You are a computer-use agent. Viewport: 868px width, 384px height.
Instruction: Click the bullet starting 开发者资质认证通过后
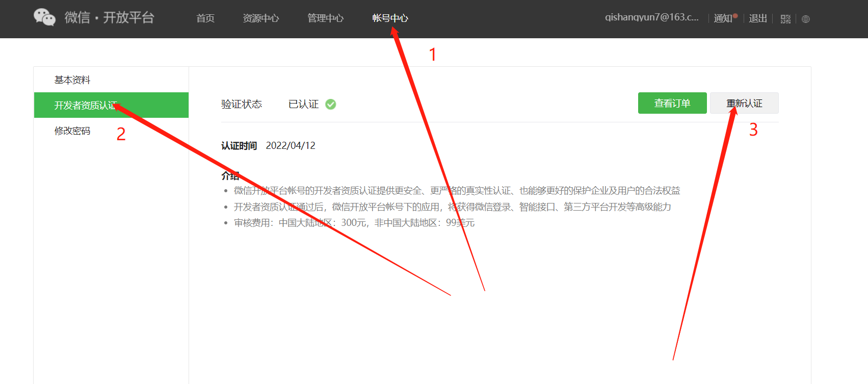pyautogui.click(x=453, y=207)
